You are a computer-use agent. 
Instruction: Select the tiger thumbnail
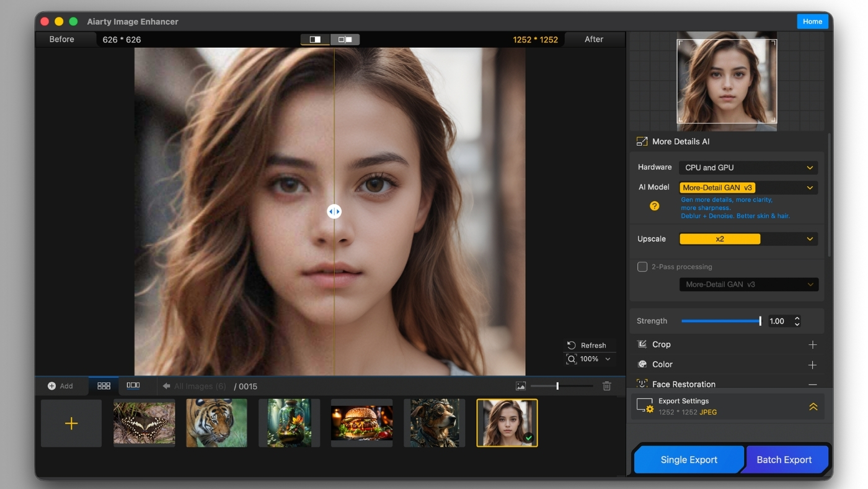216,423
